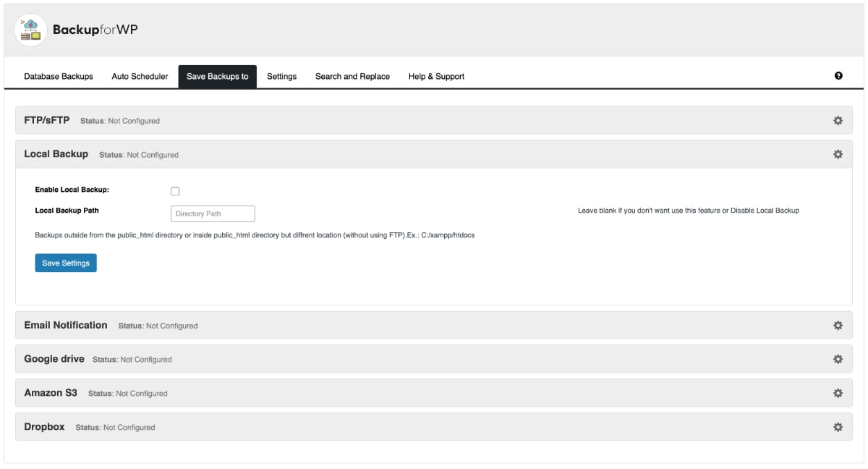Click the help question mark icon
868x469 pixels.
click(838, 76)
